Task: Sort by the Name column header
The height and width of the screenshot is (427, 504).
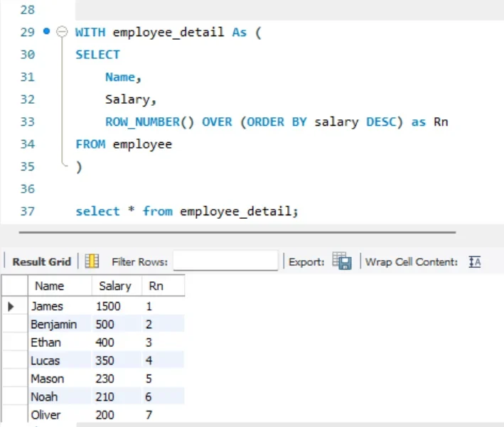Action: (x=60, y=286)
